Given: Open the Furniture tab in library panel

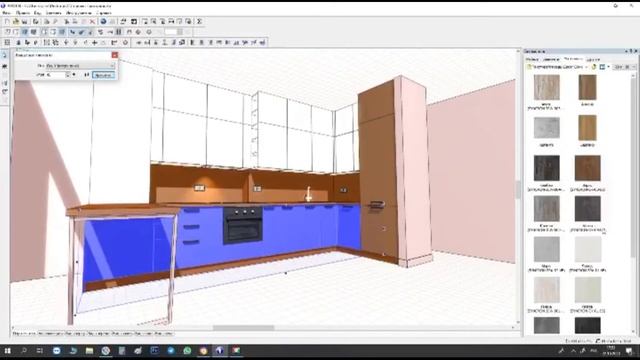Looking at the screenshot, I should point(532,59).
